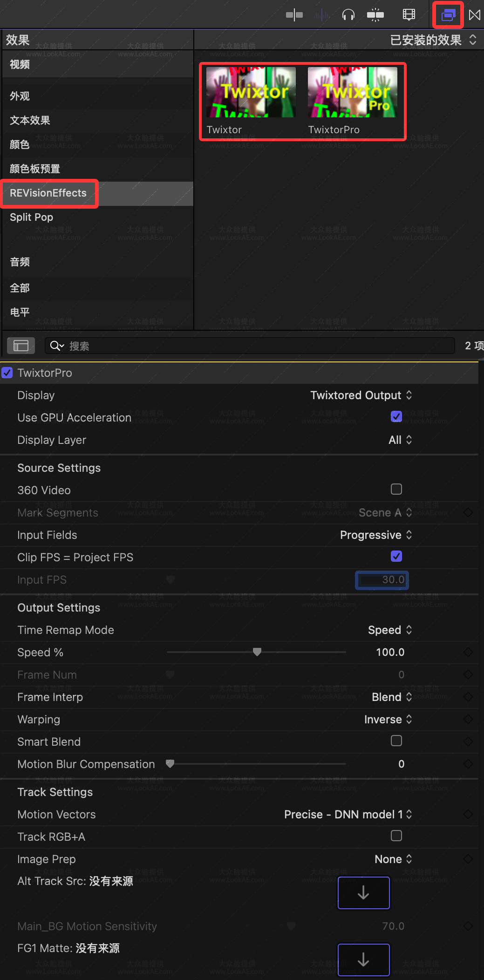This screenshot has width=484, height=980.
Task: Add keyframe diamond for Image Prep
Action: [x=468, y=859]
